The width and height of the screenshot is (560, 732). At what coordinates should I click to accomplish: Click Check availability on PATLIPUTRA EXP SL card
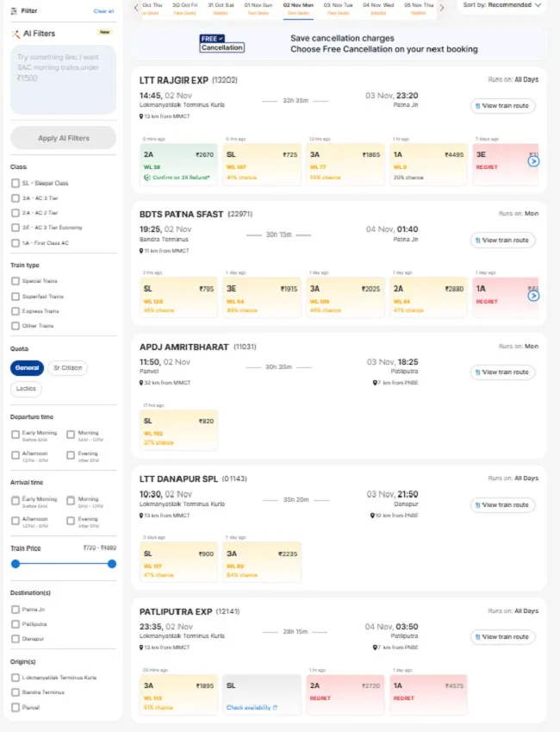pos(252,708)
